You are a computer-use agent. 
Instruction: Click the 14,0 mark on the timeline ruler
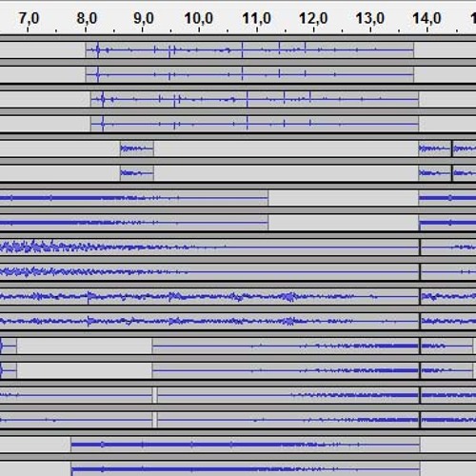point(426,18)
